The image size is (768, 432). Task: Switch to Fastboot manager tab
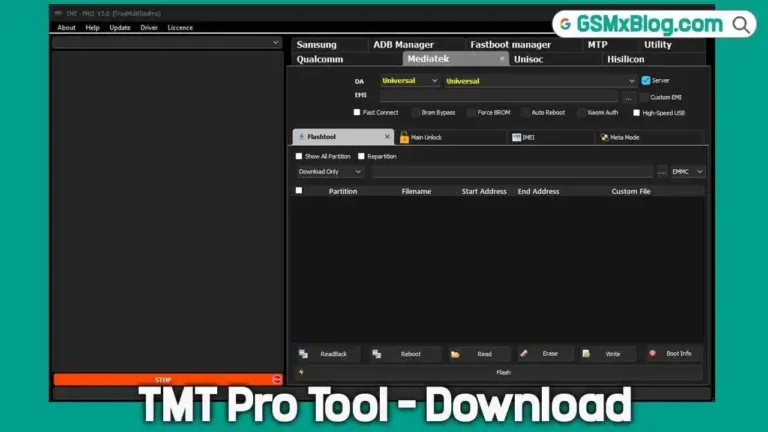[x=523, y=45]
